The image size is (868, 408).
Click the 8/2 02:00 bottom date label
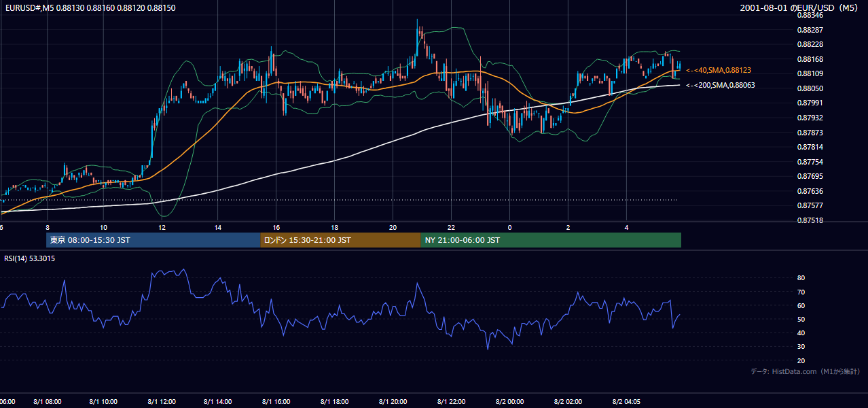click(x=568, y=402)
